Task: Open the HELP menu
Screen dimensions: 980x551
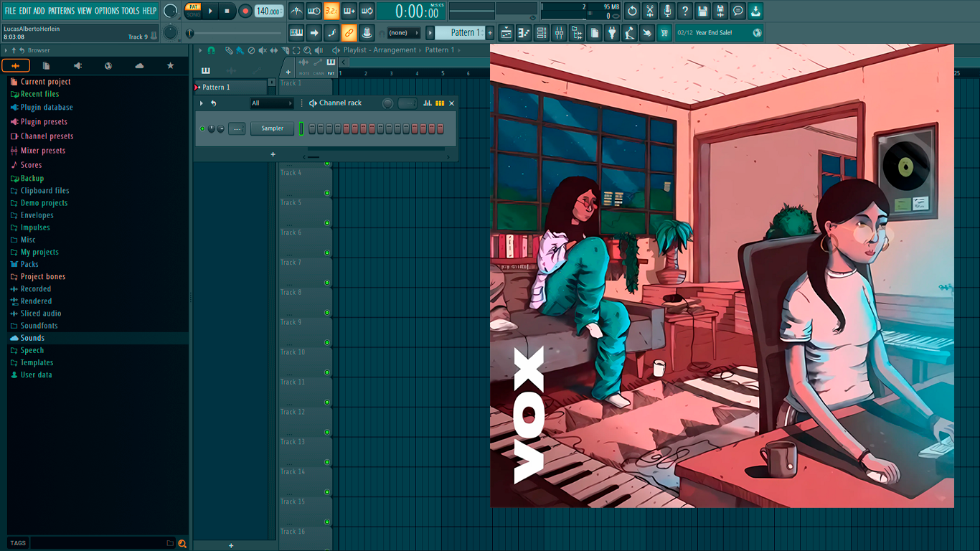Action: pos(149,11)
